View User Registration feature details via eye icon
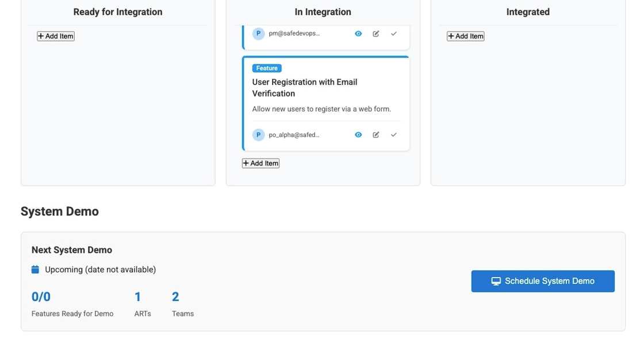Viewport: 644px width, 362px height. click(358, 134)
